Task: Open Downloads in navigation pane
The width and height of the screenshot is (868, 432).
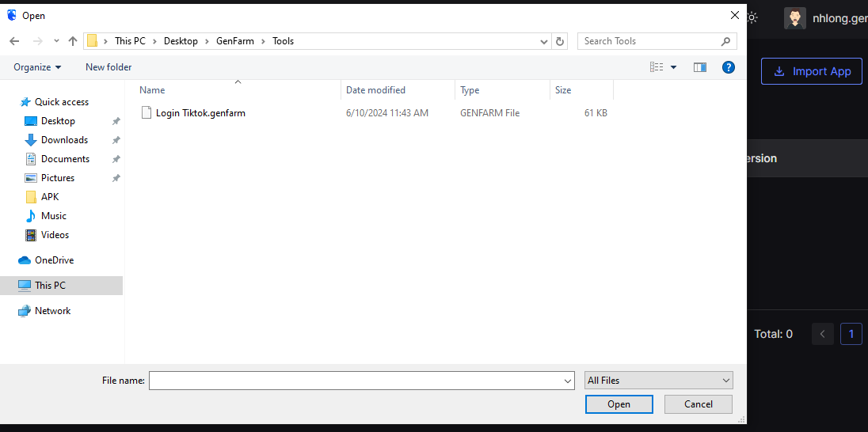Action: 64,140
